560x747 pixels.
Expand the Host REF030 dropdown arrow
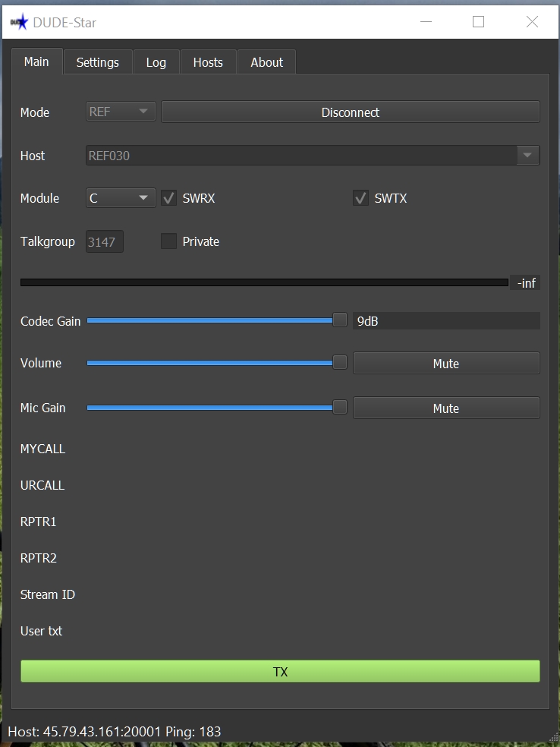pos(527,156)
